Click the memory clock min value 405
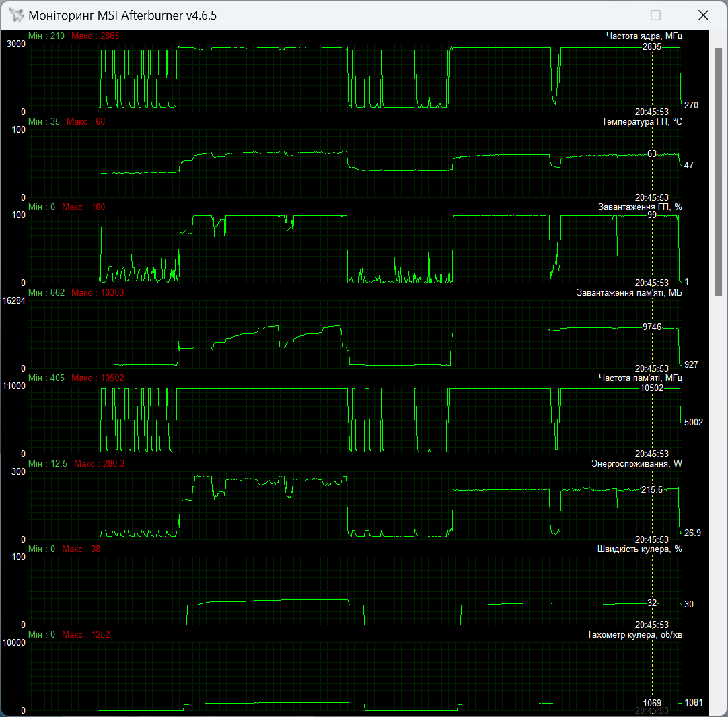This screenshot has width=728, height=717. click(57, 378)
